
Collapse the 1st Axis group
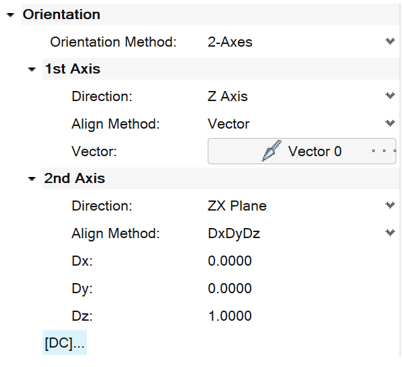click(32, 69)
